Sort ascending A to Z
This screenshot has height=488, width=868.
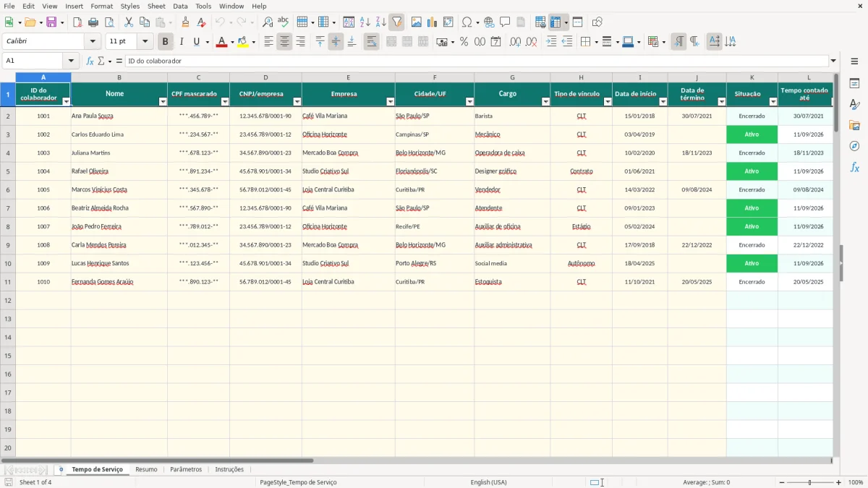tap(365, 22)
